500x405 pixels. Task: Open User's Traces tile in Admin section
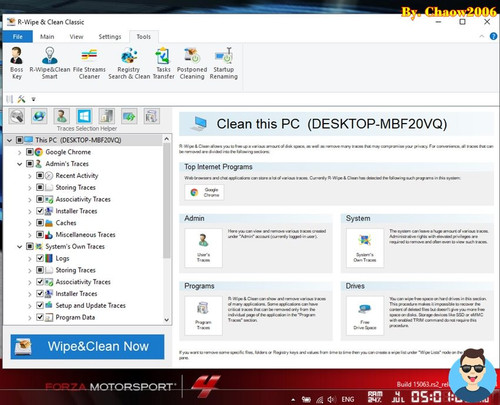point(203,248)
